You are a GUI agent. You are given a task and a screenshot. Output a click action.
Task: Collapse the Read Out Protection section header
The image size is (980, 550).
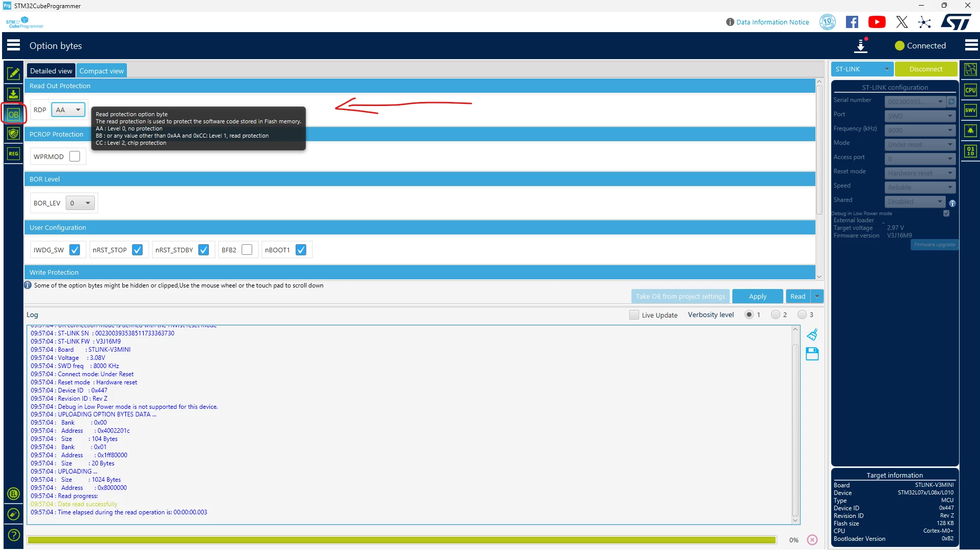coord(420,86)
